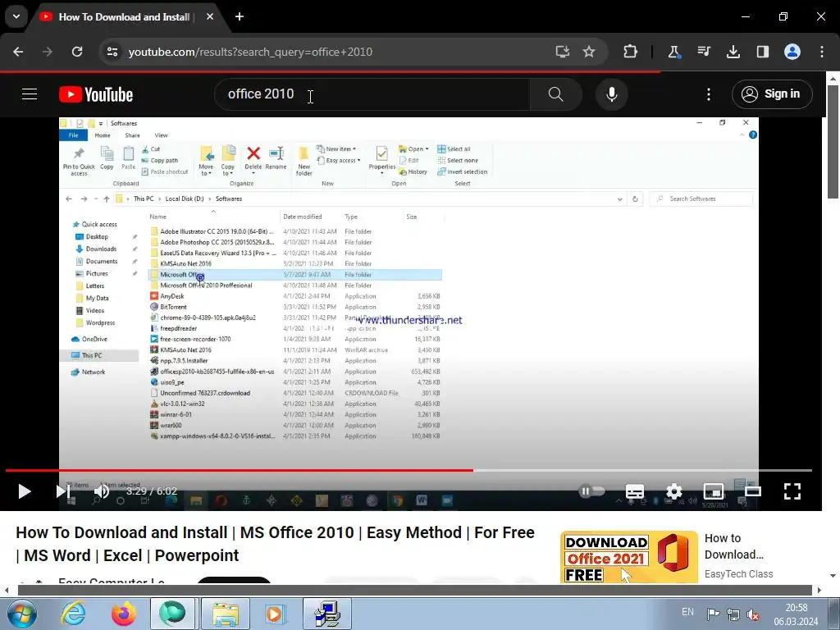Click the muted volume tray icon
The width and height of the screenshot is (840, 630).
[x=753, y=614]
